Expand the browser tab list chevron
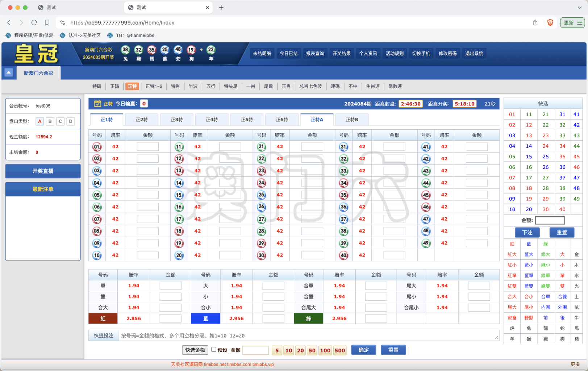The height and width of the screenshot is (371, 588). [x=579, y=7]
